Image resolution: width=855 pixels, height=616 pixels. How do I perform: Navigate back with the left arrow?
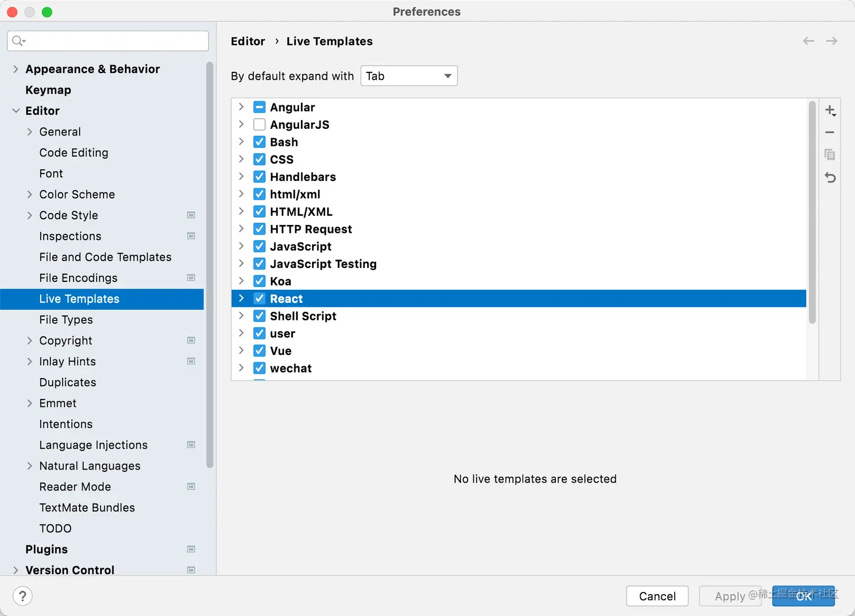coord(809,41)
